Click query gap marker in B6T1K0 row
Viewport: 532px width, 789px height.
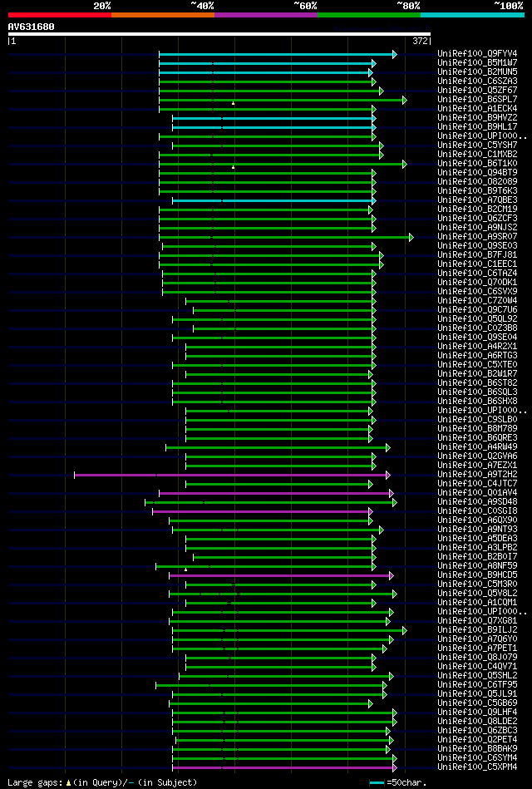coord(233,167)
